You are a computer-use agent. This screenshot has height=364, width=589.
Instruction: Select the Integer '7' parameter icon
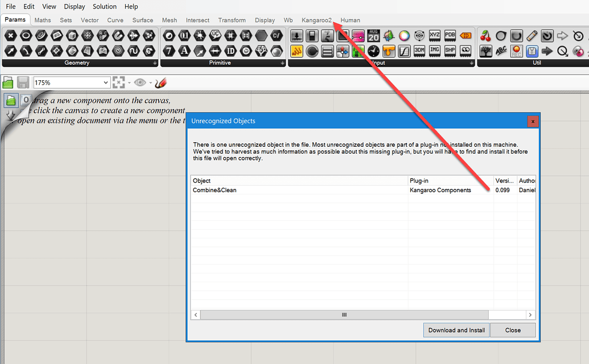pos(169,51)
